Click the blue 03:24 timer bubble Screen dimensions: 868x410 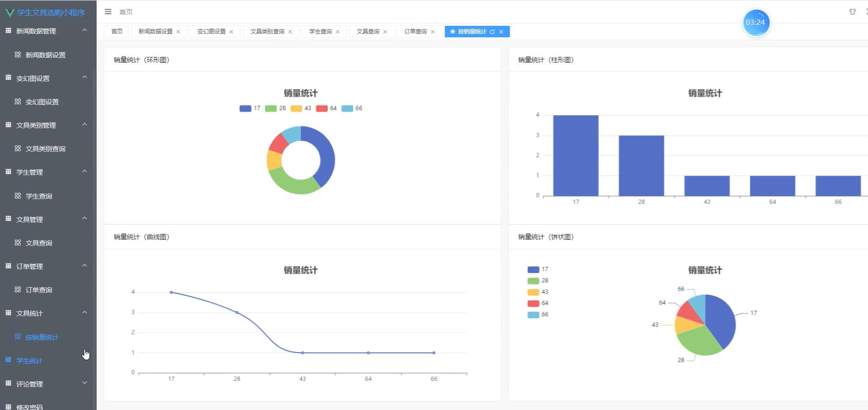[756, 22]
